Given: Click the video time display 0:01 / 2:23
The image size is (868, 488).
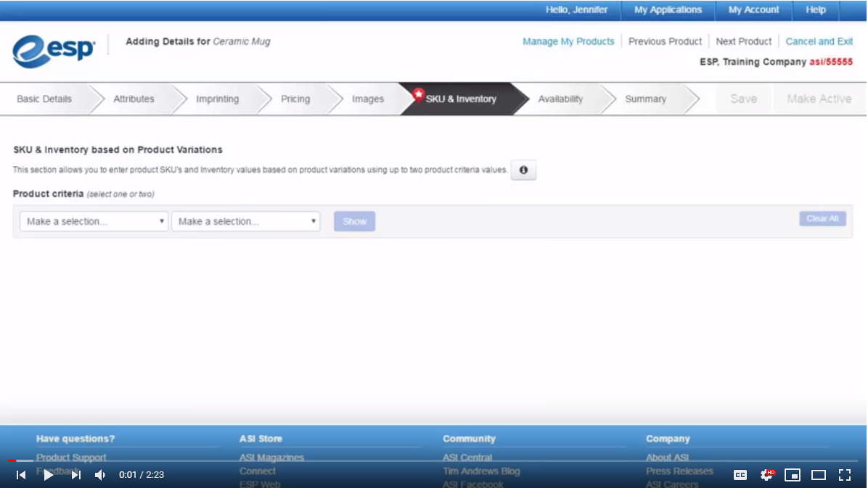Looking at the screenshot, I should tap(142, 475).
